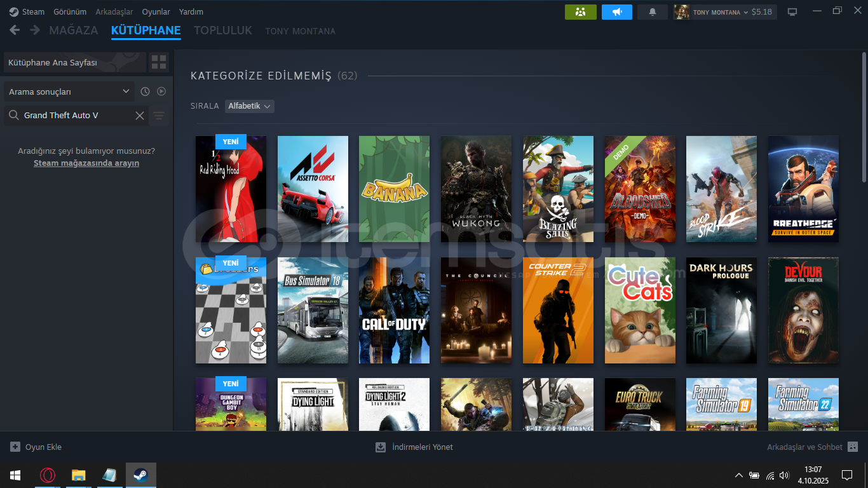Open advanced search filters icon
Screen dimensions: 868x488
pyautogui.click(x=159, y=116)
